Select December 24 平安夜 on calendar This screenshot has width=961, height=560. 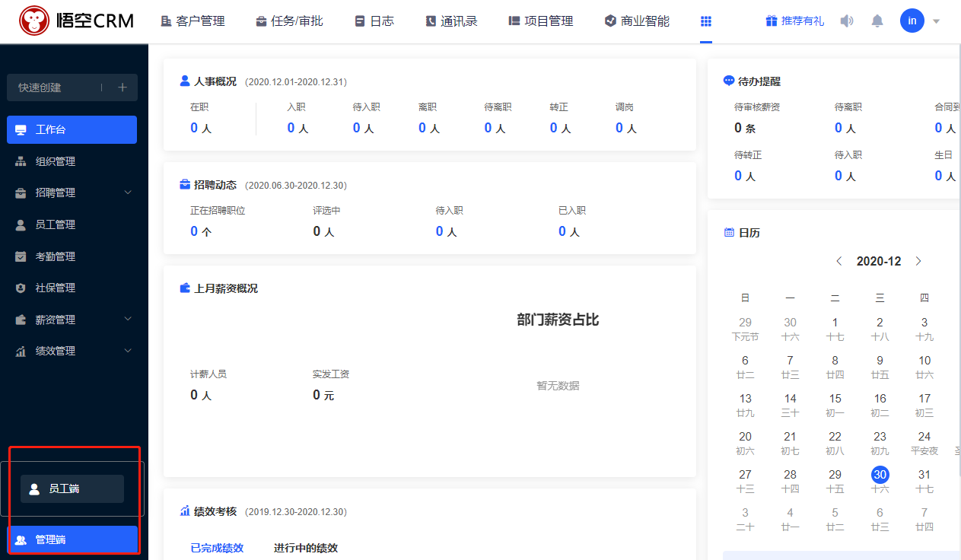click(924, 443)
